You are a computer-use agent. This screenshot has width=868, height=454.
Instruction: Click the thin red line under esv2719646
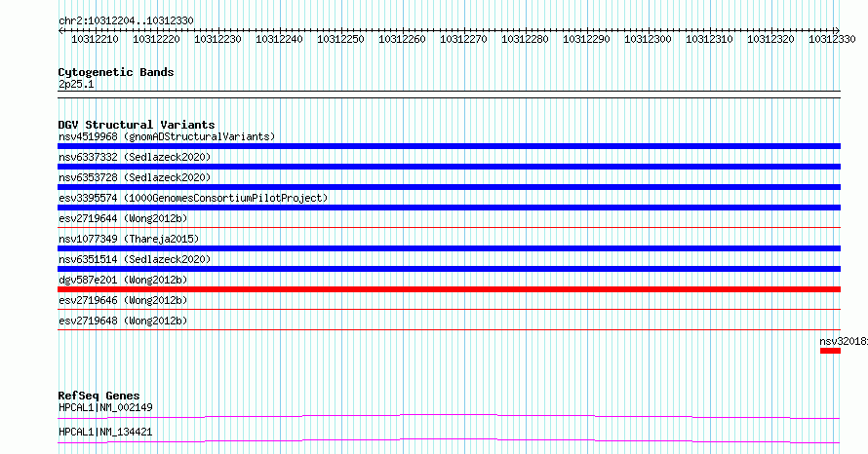(449, 309)
